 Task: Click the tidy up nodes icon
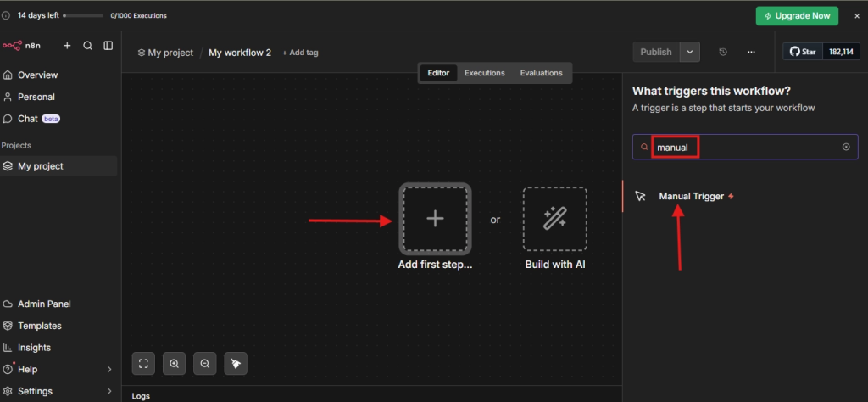tap(236, 363)
